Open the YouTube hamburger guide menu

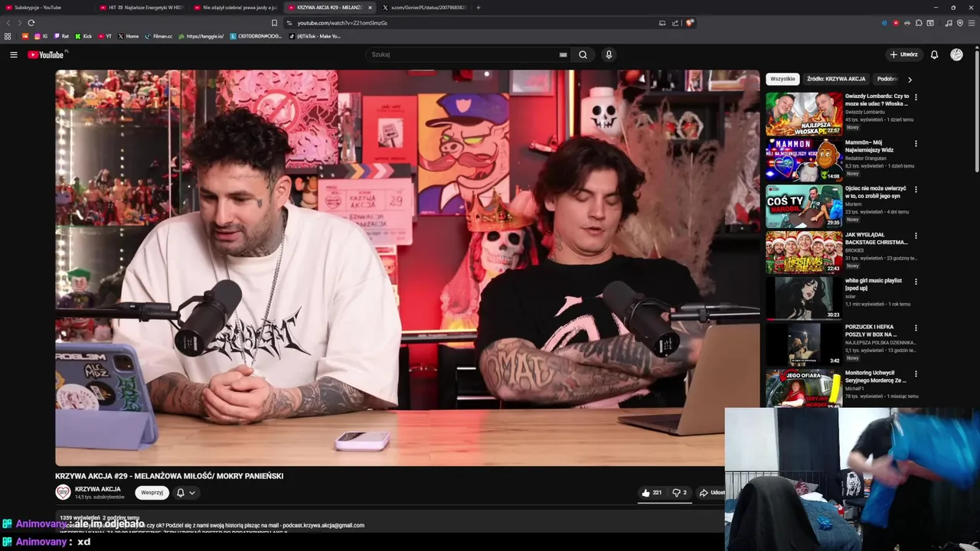click(13, 54)
